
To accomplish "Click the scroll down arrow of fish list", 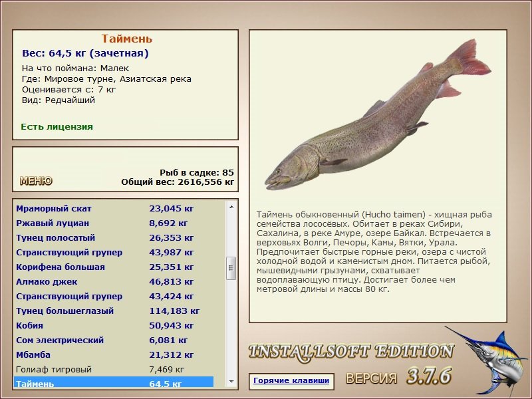I will [x=231, y=382].
